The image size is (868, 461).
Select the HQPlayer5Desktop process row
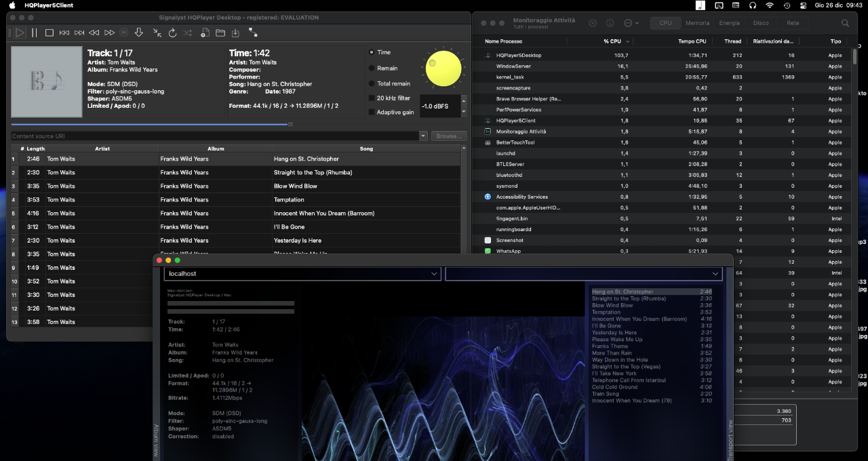click(663, 56)
